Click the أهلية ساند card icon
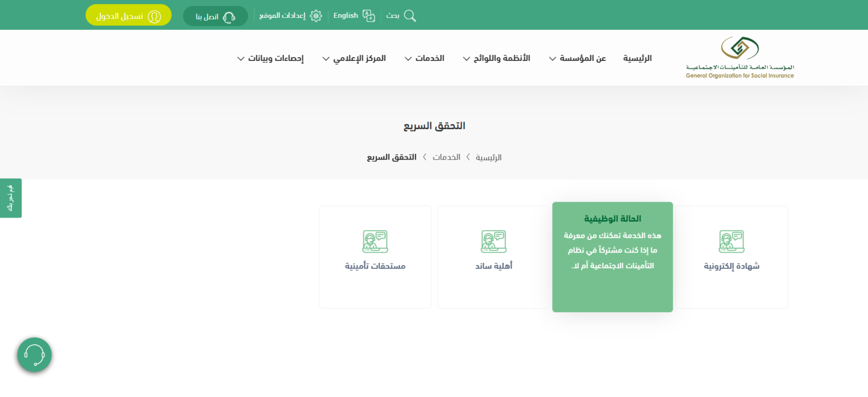The width and height of the screenshot is (868, 397). point(494,242)
